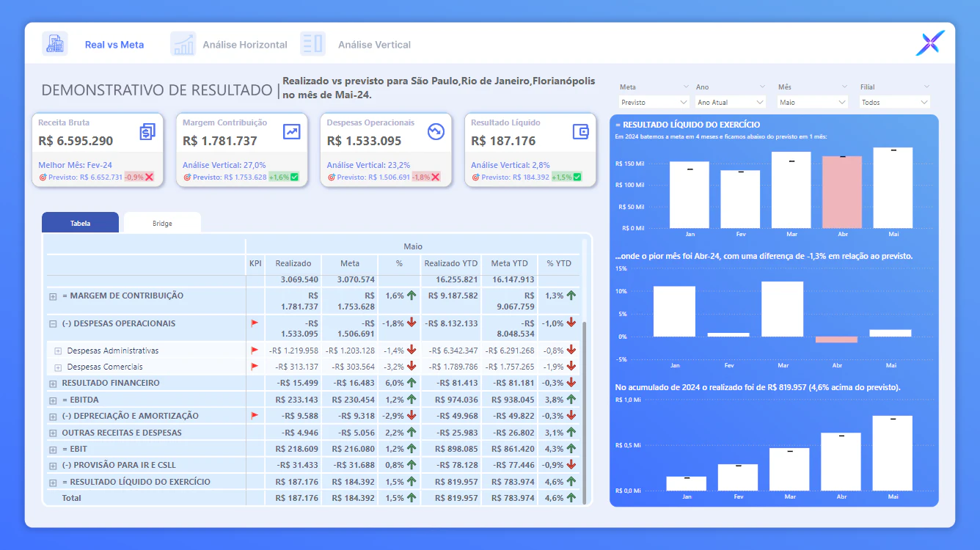980x550 pixels.
Task: Click the X logo in the header
Action: (x=930, y=44)
